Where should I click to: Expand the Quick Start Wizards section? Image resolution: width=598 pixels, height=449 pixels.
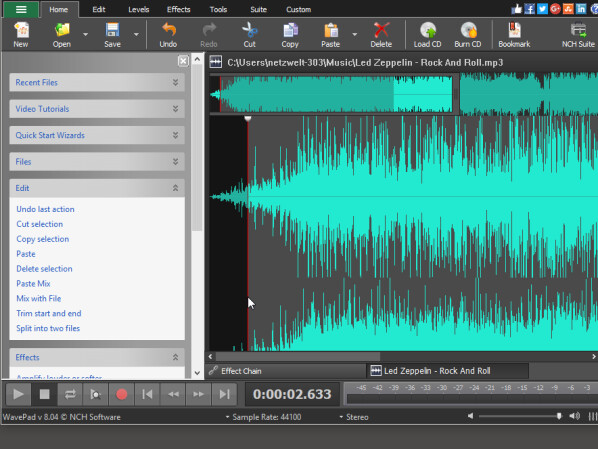(97, 135)
